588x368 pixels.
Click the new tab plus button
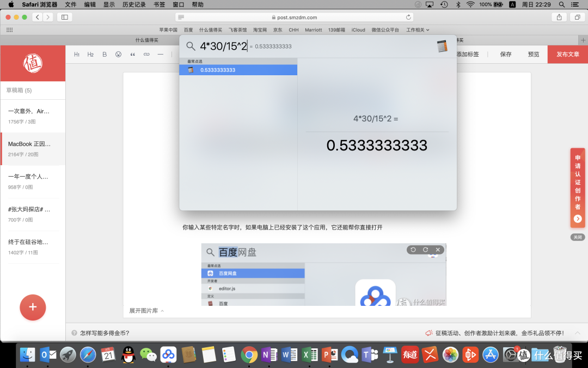point(583,40)
